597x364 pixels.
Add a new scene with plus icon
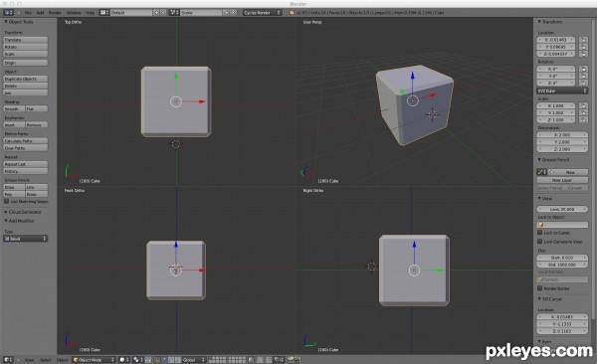[x=226, y=13]
